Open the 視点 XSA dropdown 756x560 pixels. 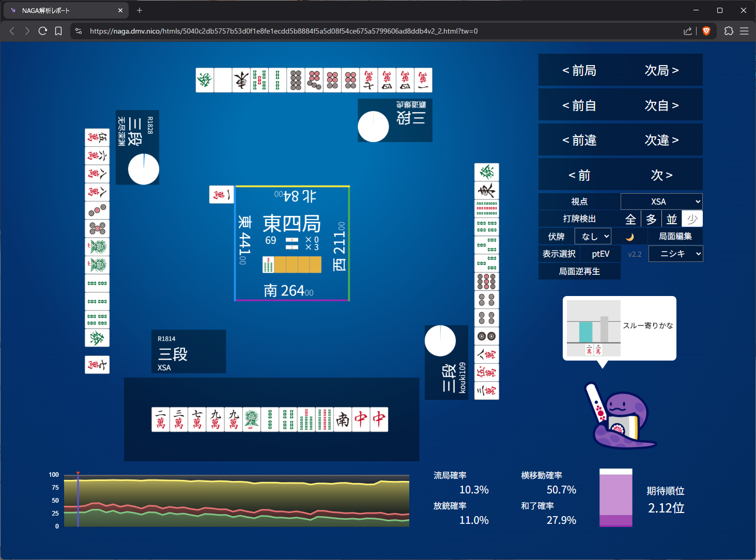661,201
